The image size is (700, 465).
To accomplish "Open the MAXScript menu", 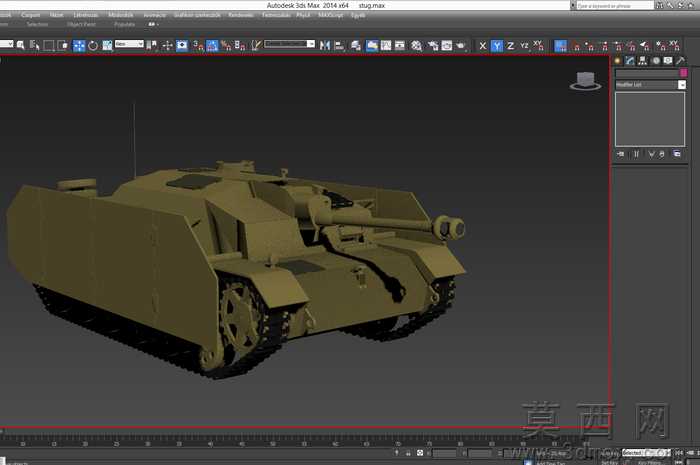I will click(x=330, y=15).
